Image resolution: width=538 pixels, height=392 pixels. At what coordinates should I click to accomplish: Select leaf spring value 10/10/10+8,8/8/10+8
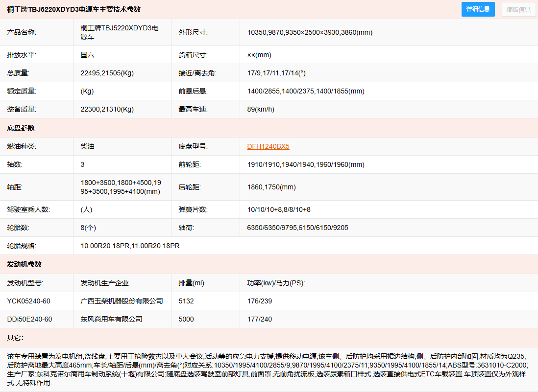point(279,209)
